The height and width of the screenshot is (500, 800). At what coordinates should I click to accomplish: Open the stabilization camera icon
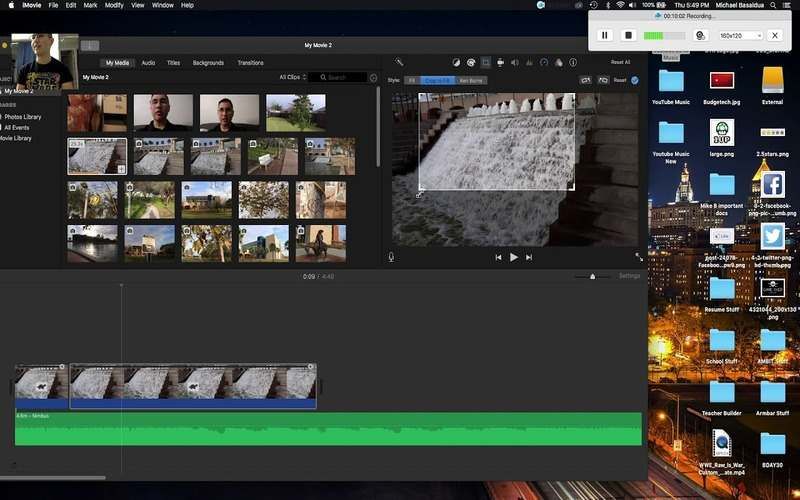tap(501, 62)
